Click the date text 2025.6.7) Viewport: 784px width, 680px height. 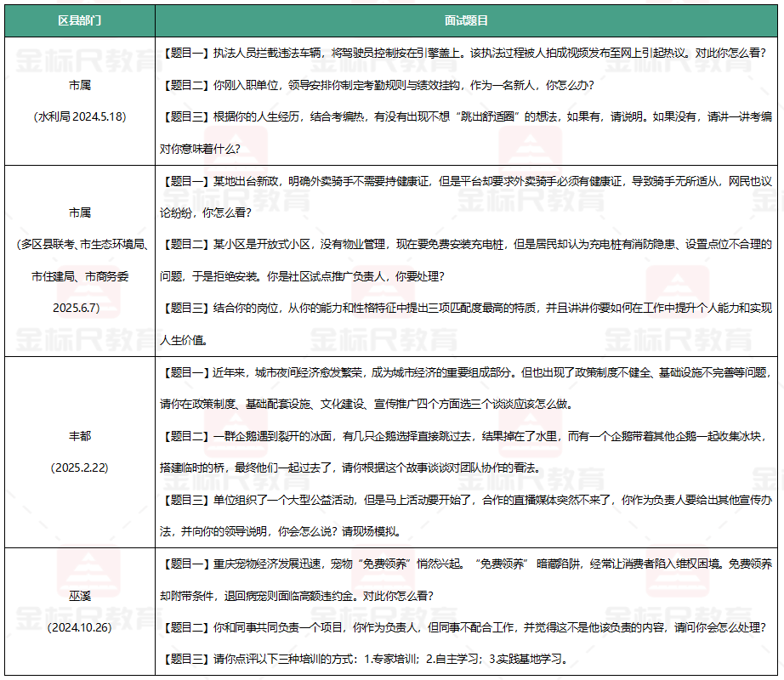pyautogui.click(x=76, y=308)
